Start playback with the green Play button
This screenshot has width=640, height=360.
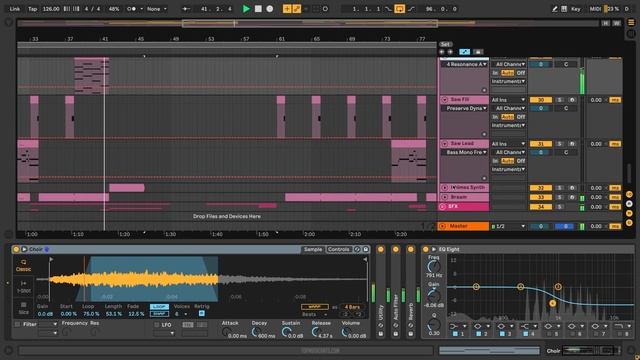[246, 9]
